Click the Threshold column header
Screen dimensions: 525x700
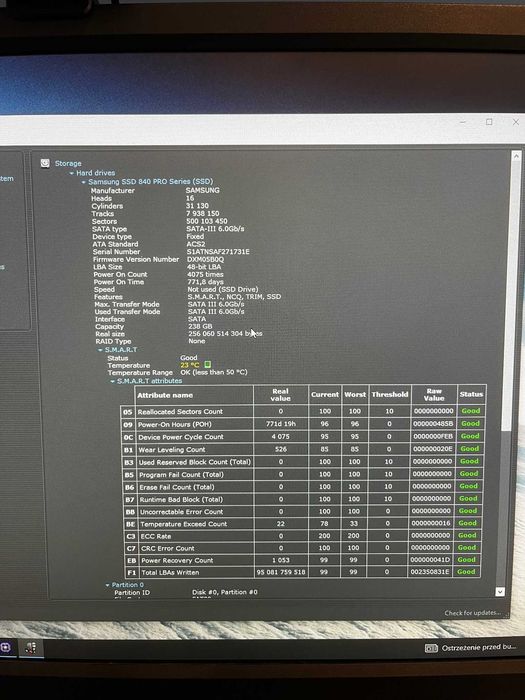390,395
